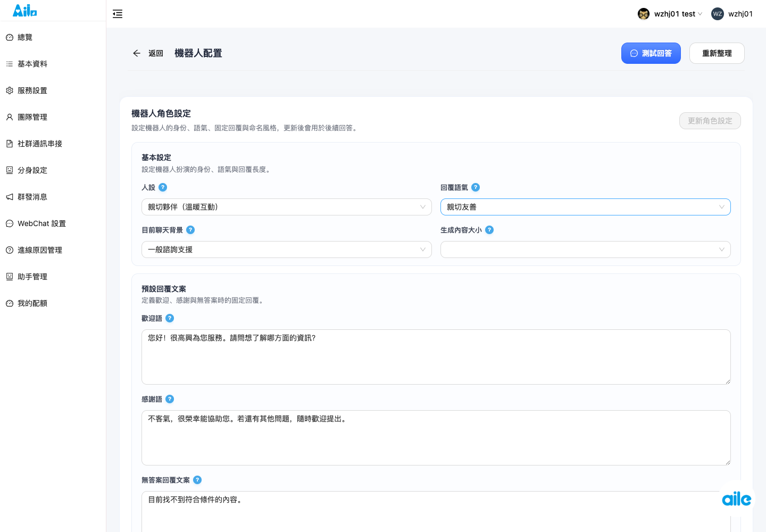This screenshot has width=766, height=532.
Task: Show the help icon for 回覆語氣
Action: tap(476, 187)
